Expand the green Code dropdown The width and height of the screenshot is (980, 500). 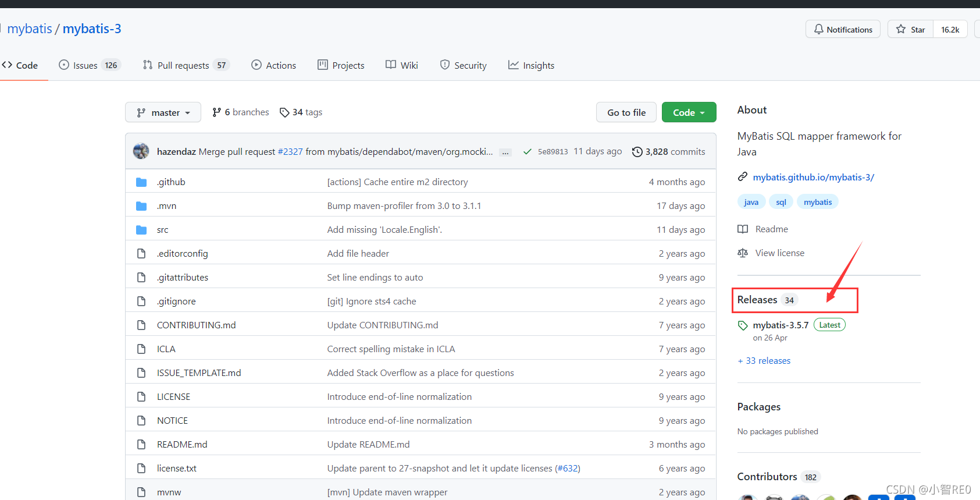pyautogui.click(x=689, y=112)
